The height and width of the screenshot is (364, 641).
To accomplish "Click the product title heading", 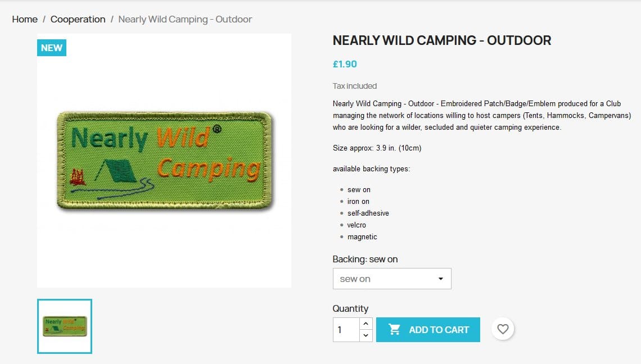I will [442, 40].
